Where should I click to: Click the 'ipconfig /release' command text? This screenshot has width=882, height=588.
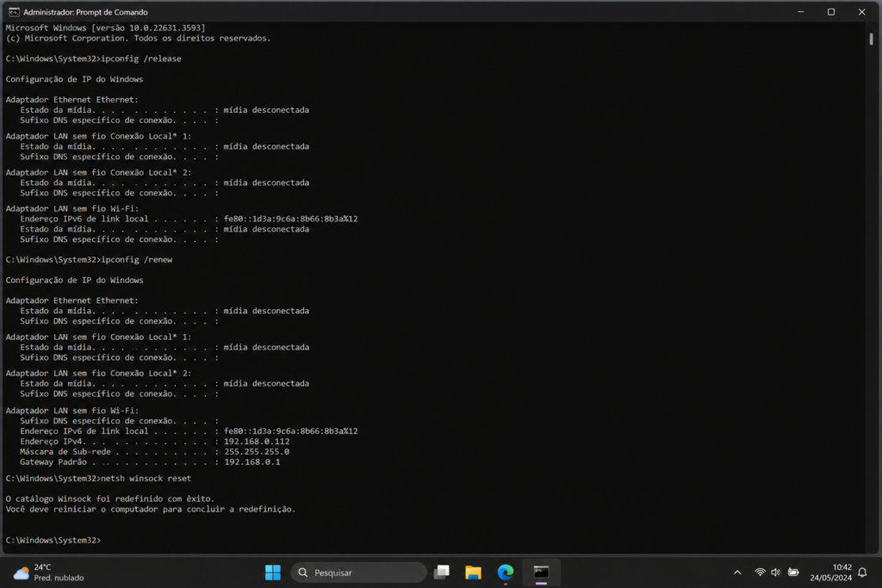point(141,59)
